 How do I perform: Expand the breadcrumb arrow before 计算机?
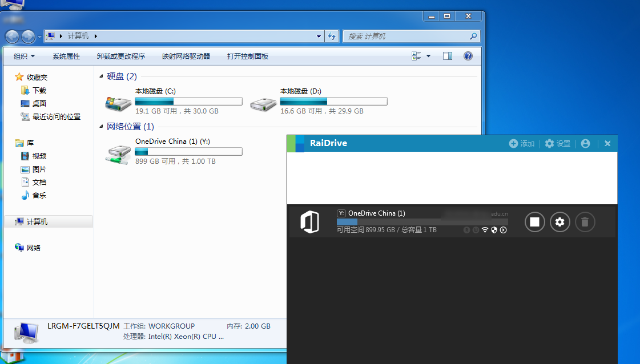(61, 36)
